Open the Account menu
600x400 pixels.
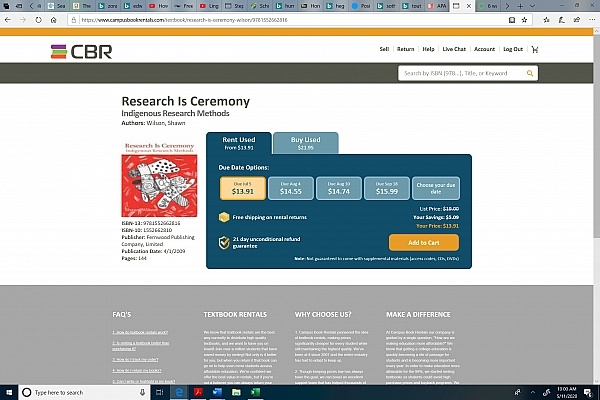click(484, 49)
